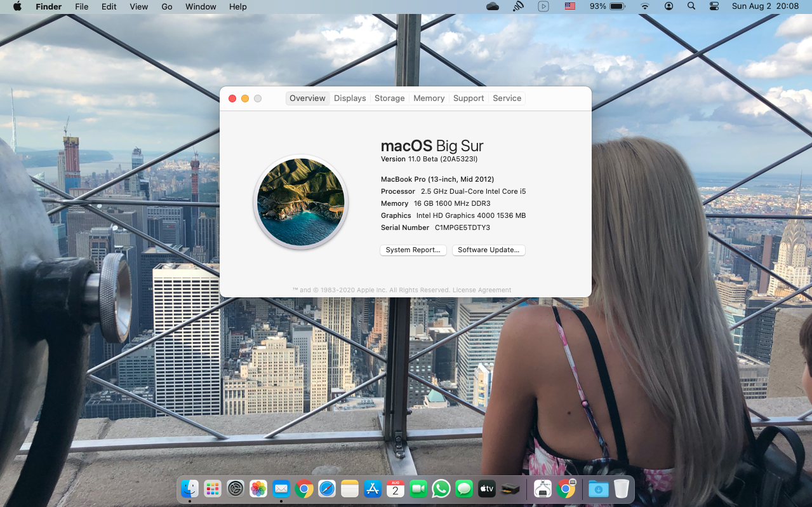This screenshot has width=812, height=507.
Task: Open the App Store dock icon
Action: coord(373,489)
